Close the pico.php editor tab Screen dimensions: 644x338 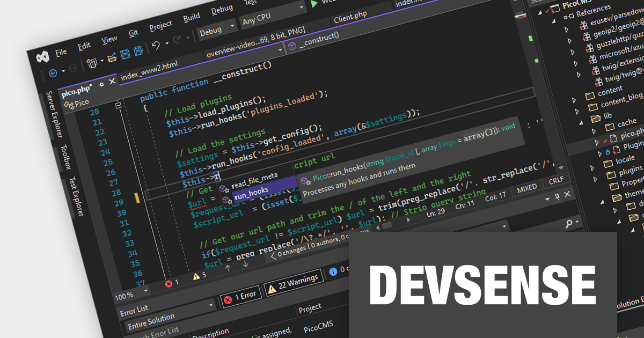coord(112,82)
